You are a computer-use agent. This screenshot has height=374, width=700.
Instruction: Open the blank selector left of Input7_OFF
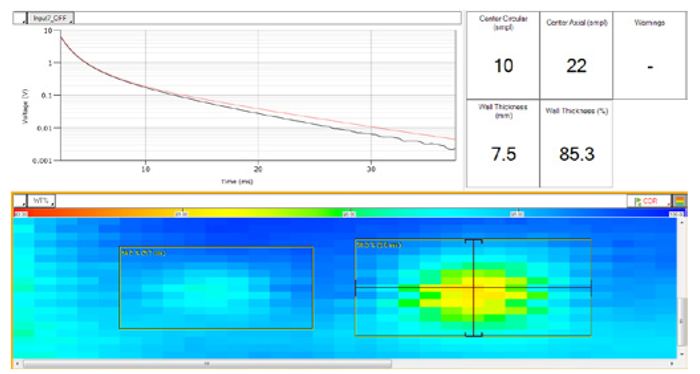tap(20, 18)
